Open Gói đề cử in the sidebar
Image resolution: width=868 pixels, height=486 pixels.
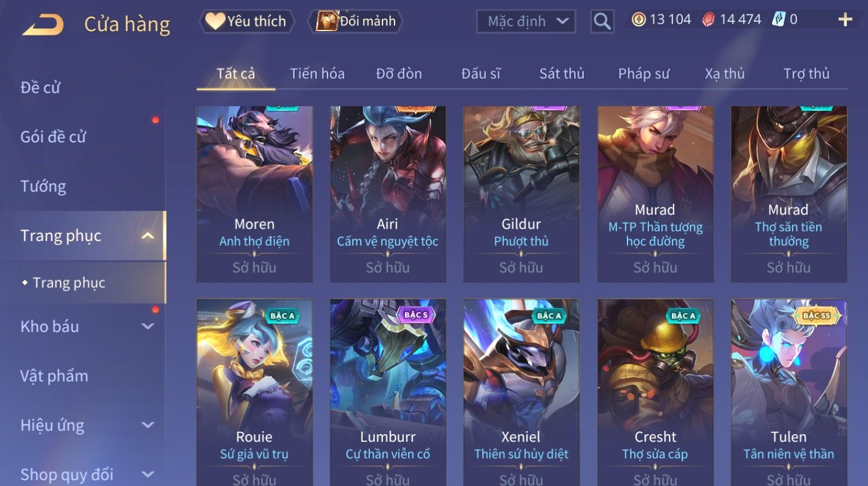tap(53, 137)
